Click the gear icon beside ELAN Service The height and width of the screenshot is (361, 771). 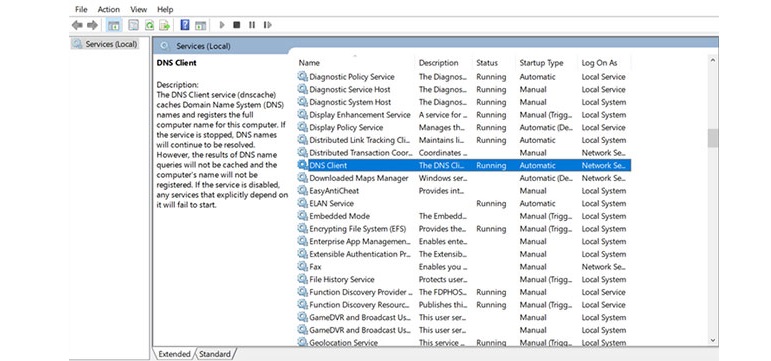point(302,203)
